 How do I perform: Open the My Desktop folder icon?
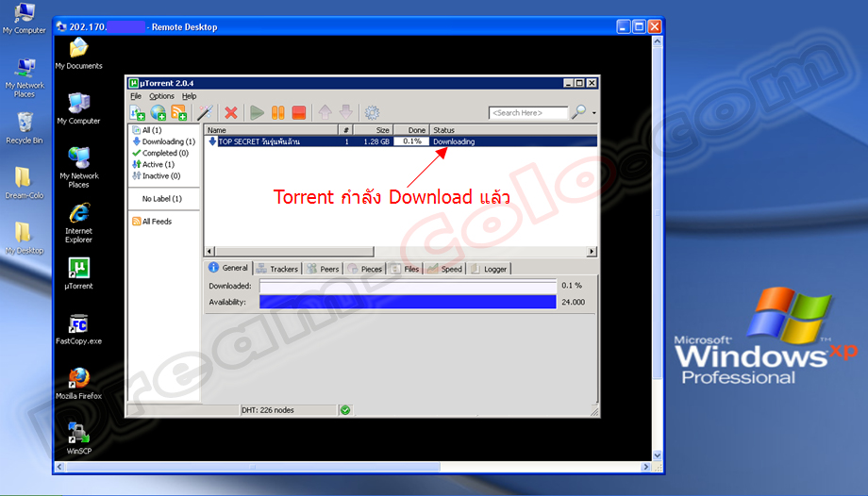[x=25, y=238]
